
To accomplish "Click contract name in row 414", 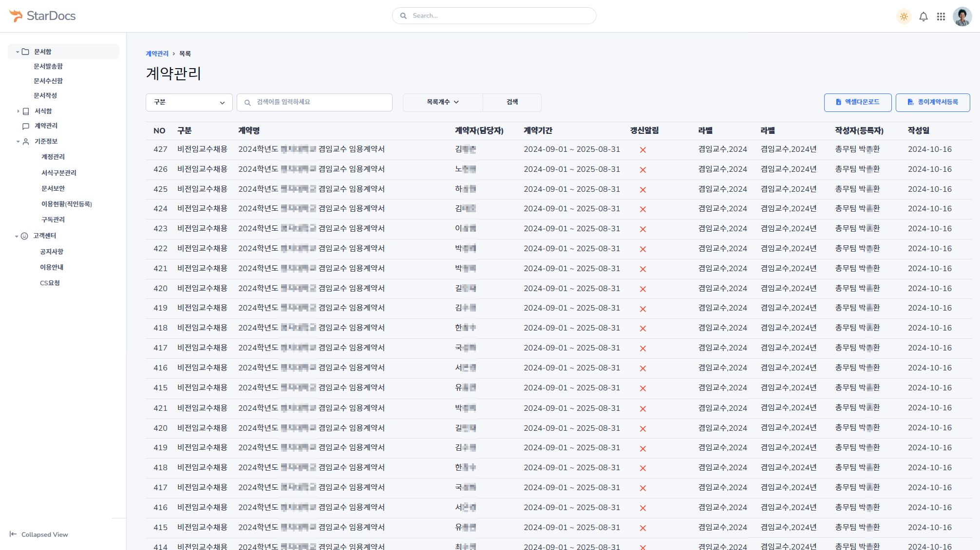I will pyautogui.click(x=311, y=547).
